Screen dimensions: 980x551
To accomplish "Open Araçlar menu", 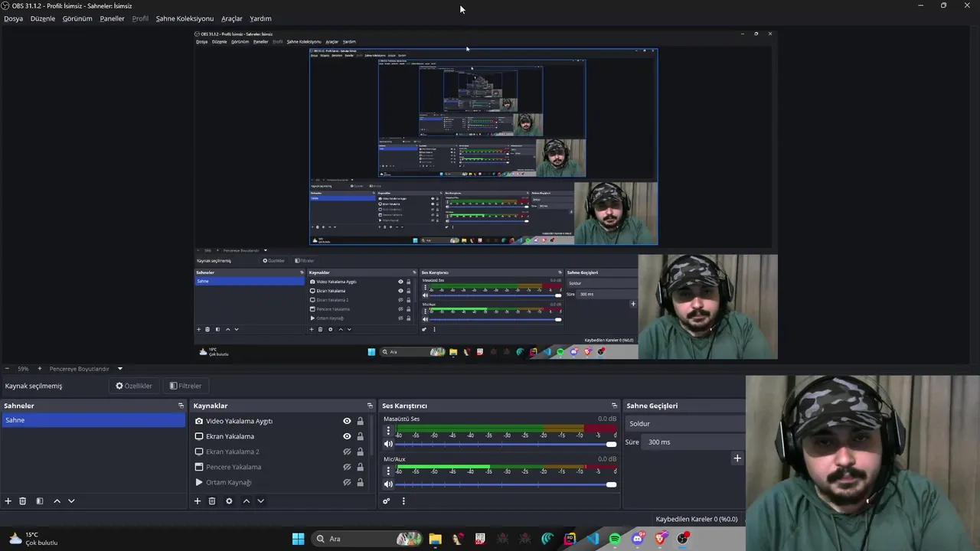I will 232,18.
